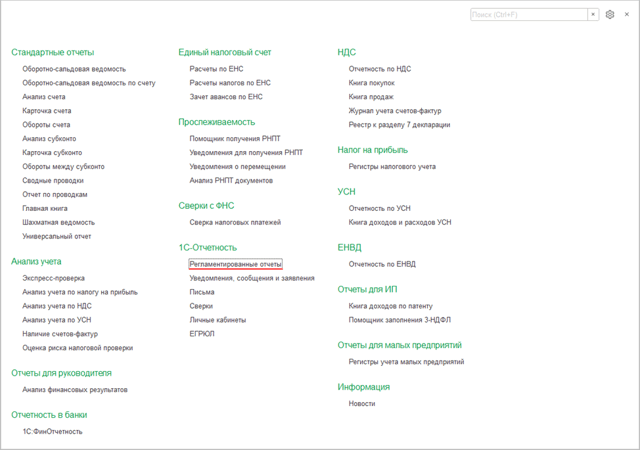Open Книга продаж

tap(371, 97)
